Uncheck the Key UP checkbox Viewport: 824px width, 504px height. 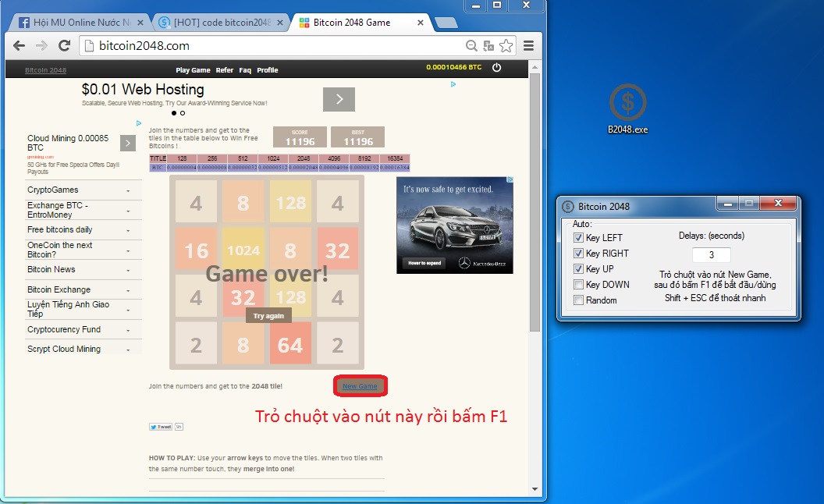(x=578, y=269)
